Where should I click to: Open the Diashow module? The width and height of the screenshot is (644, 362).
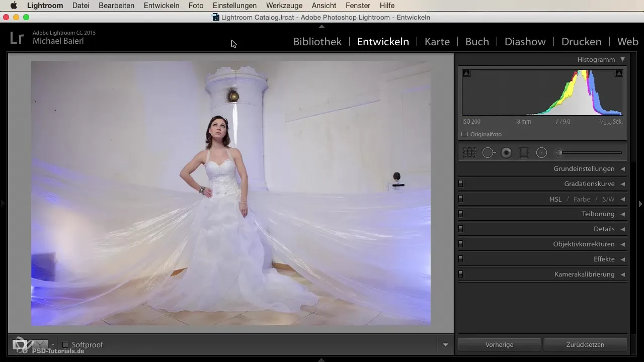point(525,42)
